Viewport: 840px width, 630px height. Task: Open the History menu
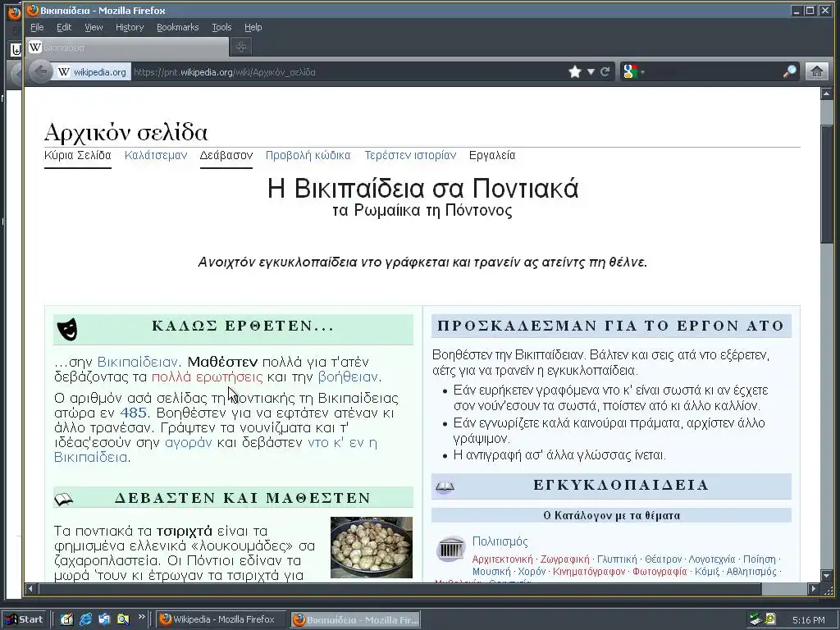point(130,27)
